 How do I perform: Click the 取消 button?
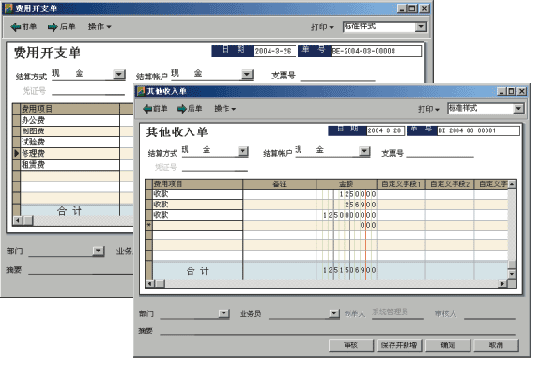pos(496,345)
